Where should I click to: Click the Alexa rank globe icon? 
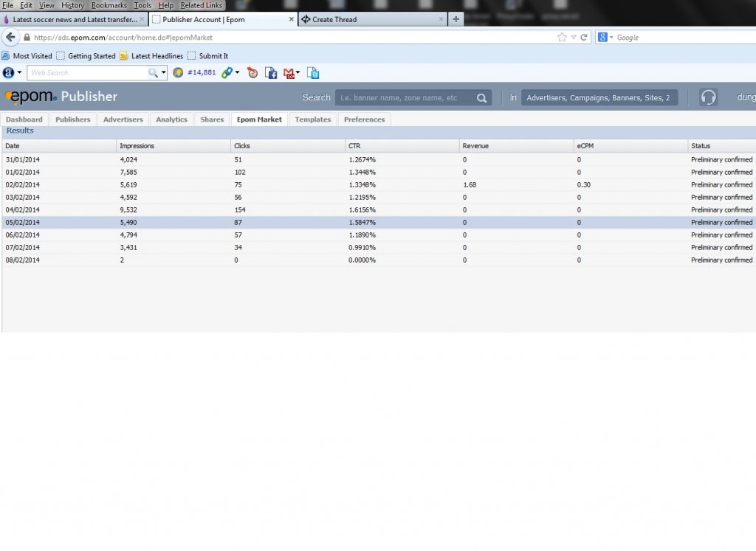coord(178,72)
